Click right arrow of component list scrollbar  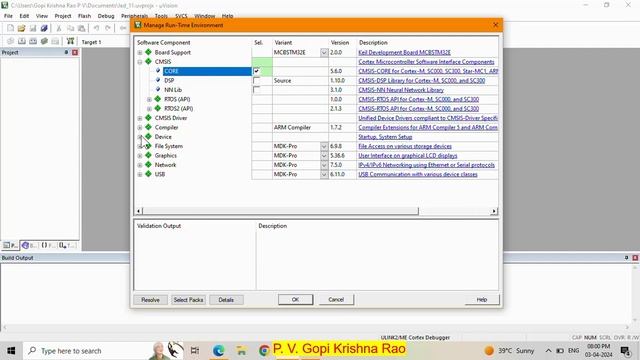coord(494,211)
